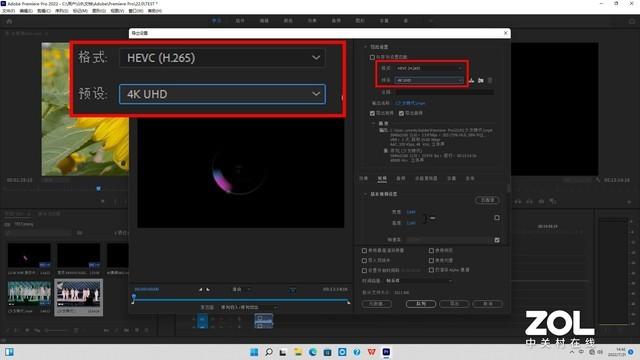Enable the set start timecode checkbox
This screenshot has width=640, height=360.
(364, 271)
